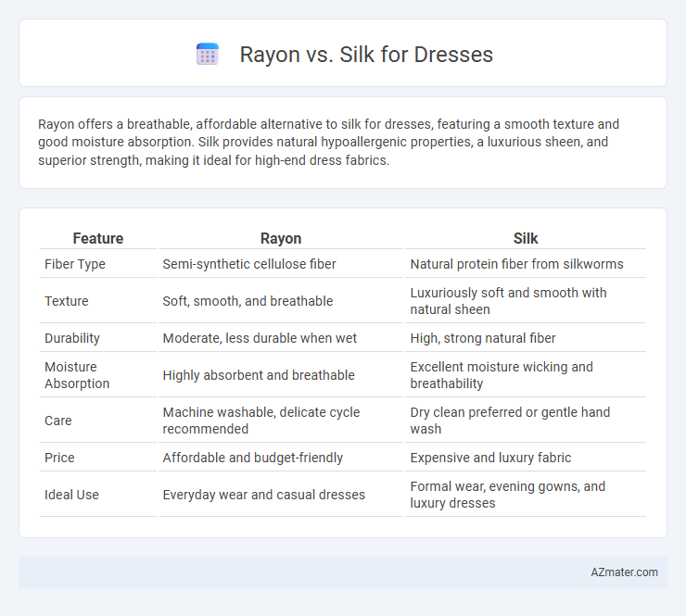
Task: Click the 'Ideal Use' row label
Action: click(71, 495)
